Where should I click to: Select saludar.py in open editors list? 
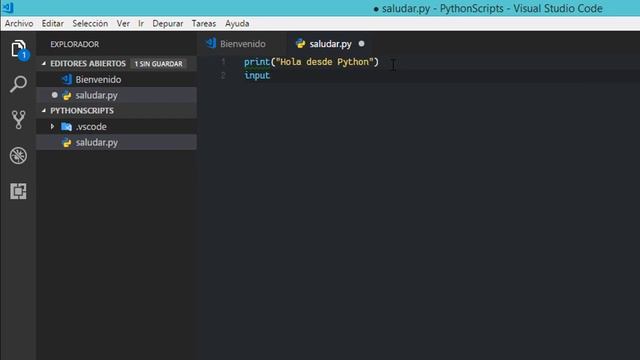[x=117, y=95]
